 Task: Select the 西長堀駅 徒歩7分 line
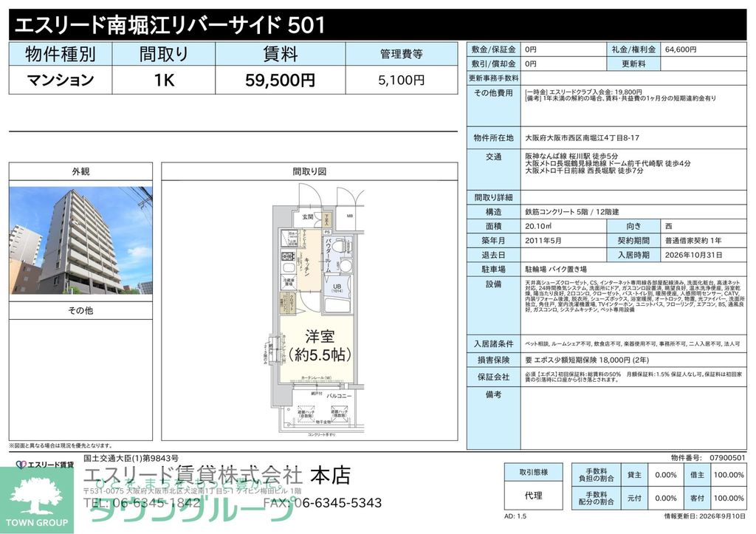(585, 171)
